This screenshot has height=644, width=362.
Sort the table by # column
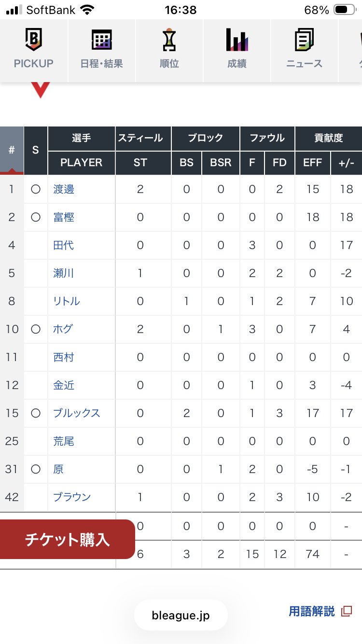12,150
